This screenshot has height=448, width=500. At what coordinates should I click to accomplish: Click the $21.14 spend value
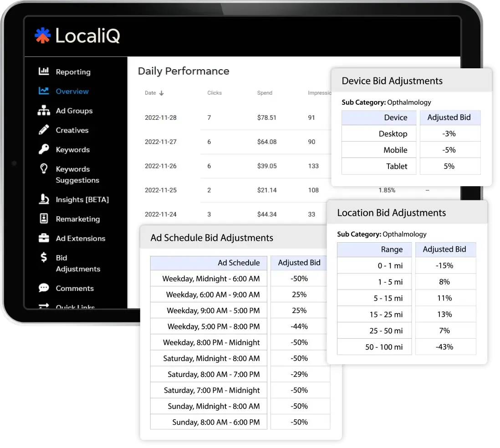click(x=267, y=190)
